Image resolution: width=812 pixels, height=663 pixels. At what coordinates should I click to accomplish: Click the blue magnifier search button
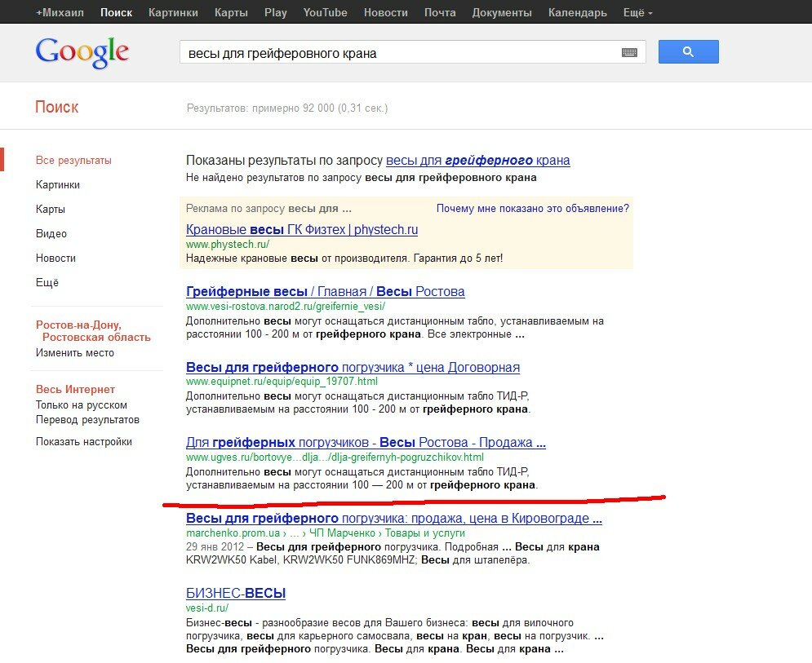tap(688, 51)
